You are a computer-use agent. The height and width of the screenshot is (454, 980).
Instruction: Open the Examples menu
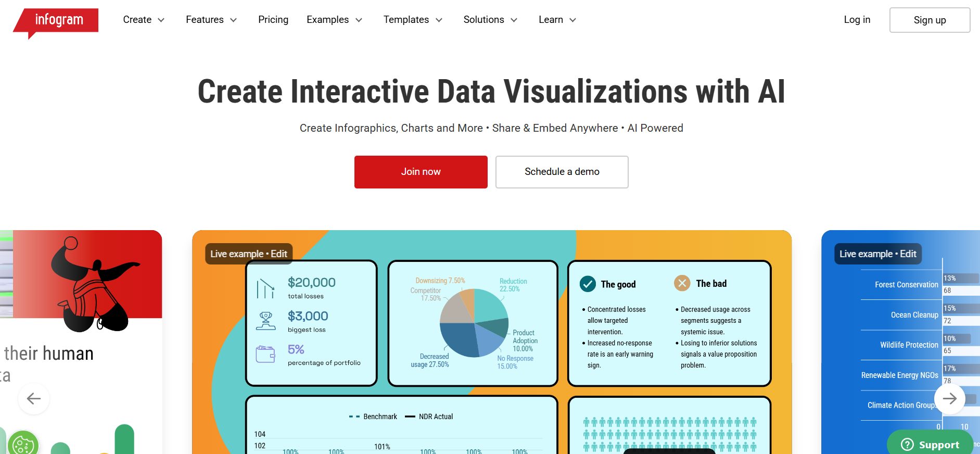(334, 20)
